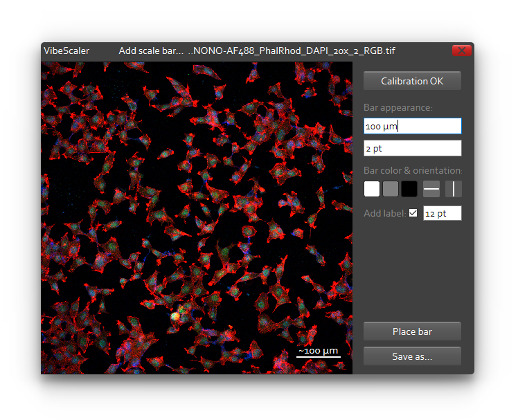Screen dimensions: 518x420
Task: Focus the 12 pt label size field
Action: (443, 213)
